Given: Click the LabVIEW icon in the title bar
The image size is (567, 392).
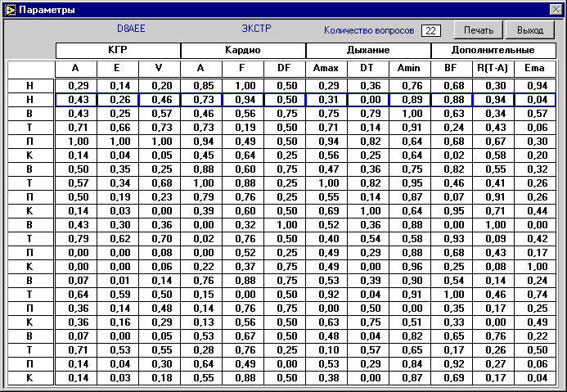Looking at the screenshot, I should click(x=10, y=10).
